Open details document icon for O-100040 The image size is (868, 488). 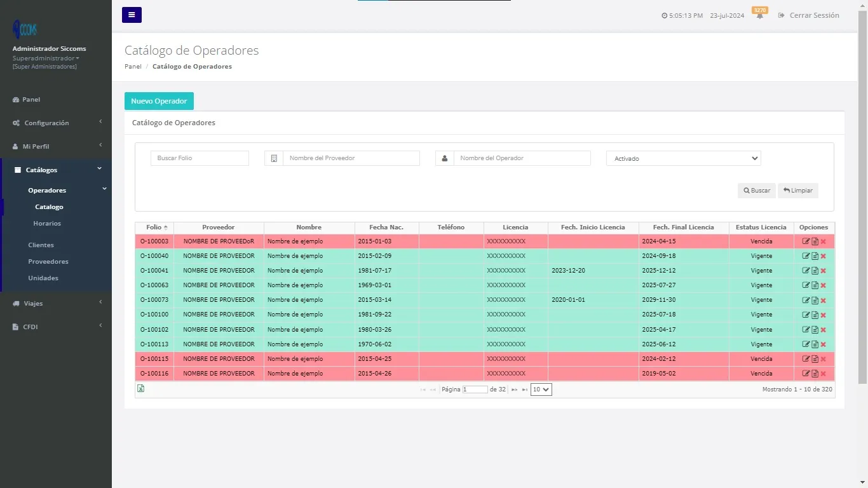click(815, 255)
